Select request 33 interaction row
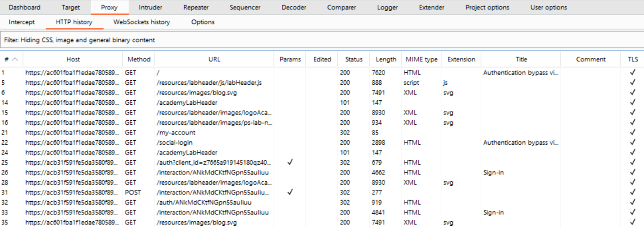 coord(322,212)
